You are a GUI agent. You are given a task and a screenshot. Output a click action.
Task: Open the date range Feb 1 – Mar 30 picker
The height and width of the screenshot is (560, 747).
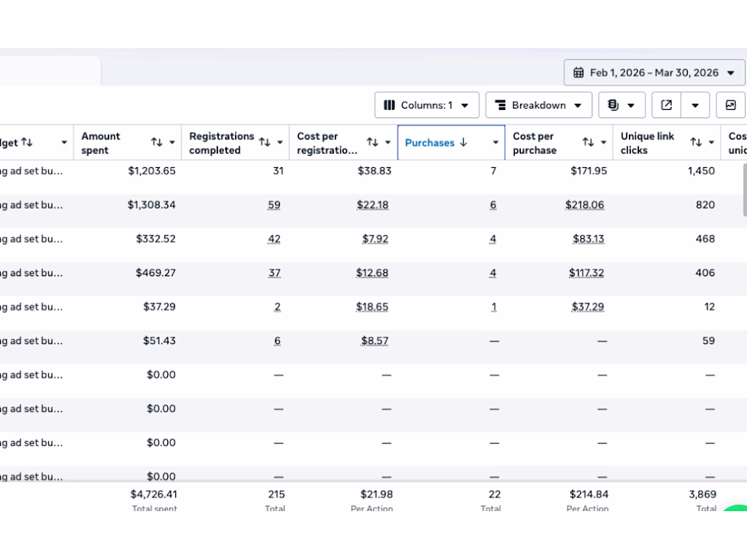coord(654,73)
